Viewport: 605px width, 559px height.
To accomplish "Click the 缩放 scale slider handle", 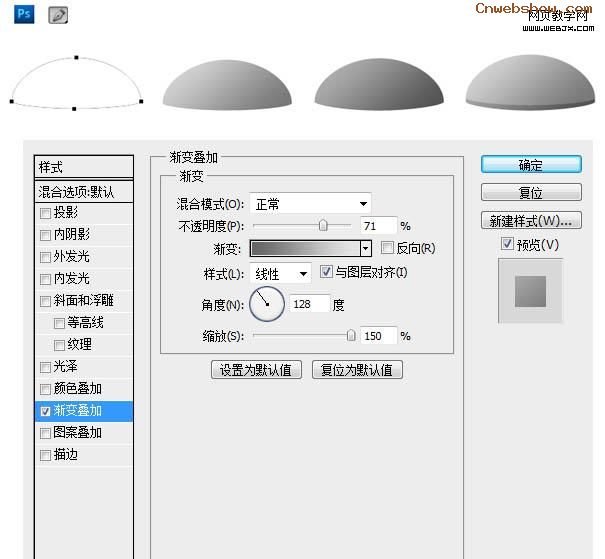I will point(351,335).
